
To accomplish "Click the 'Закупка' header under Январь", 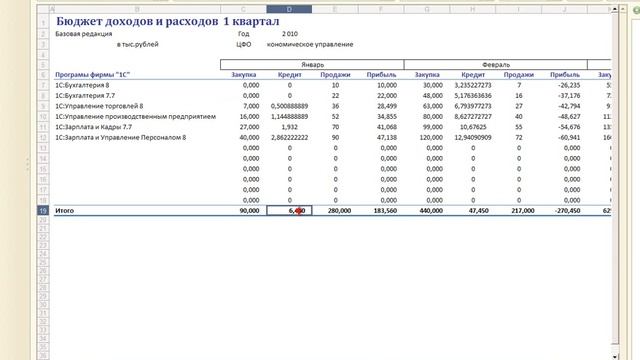I will coord(244,75).
